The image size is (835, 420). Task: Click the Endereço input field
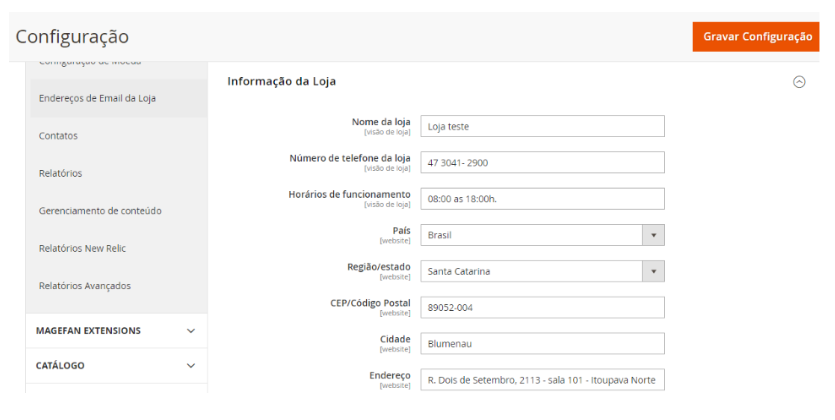[542, 380]
